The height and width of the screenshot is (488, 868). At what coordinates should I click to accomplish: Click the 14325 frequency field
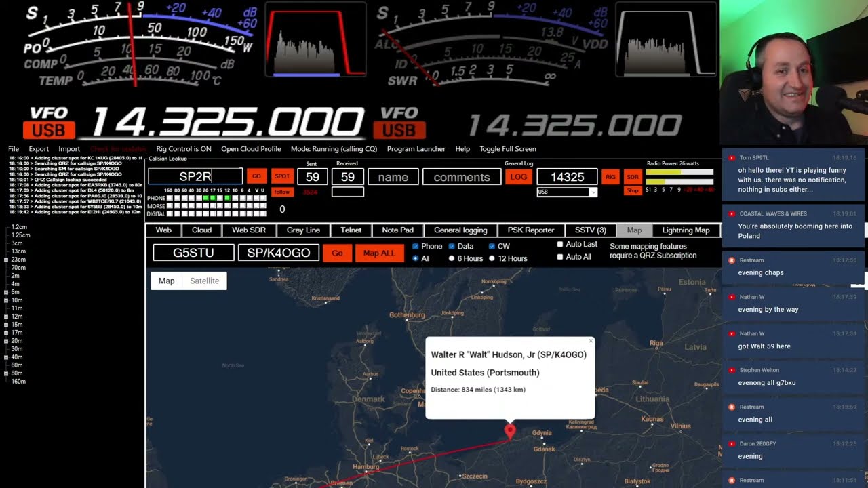tap(567, 177)
